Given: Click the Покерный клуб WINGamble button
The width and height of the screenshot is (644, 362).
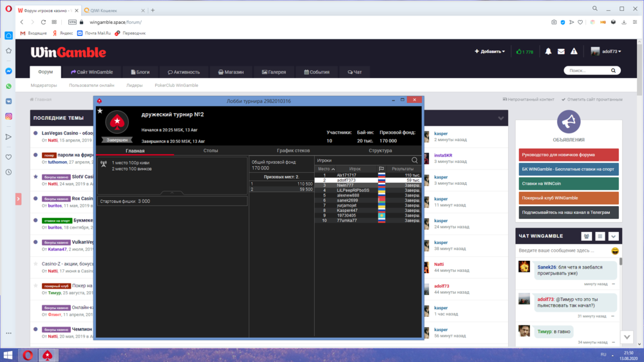Looking at the screenshot, I should click(568, 198).
